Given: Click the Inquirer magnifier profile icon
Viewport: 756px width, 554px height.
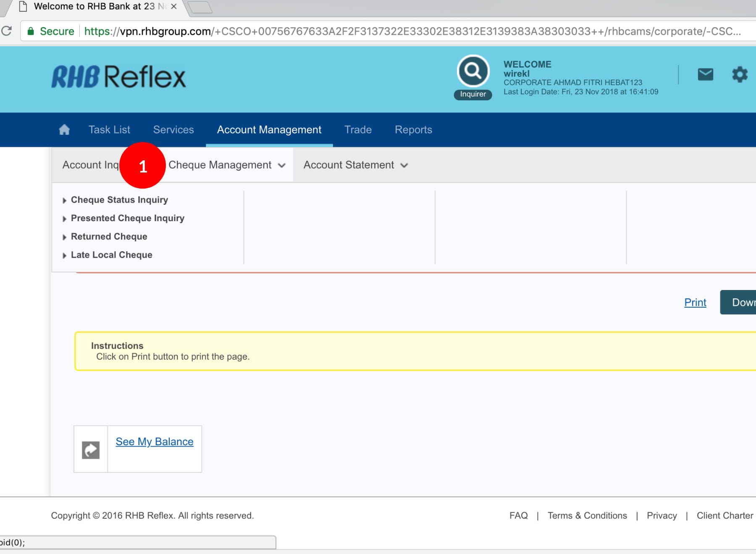Looking at the screenshot, I should pos(473,72).
